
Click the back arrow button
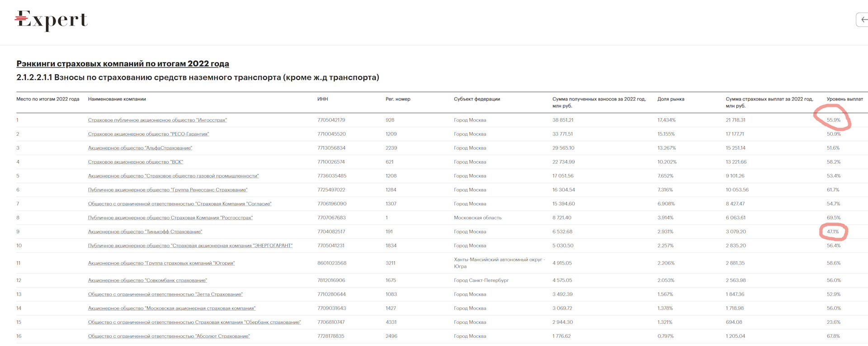[863, 19]
